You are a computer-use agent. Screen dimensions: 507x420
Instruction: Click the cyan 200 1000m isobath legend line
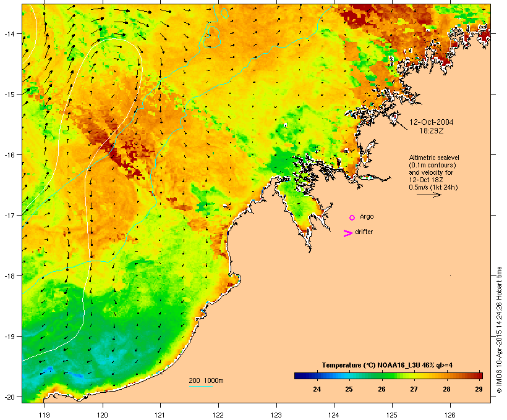point(201,386)
